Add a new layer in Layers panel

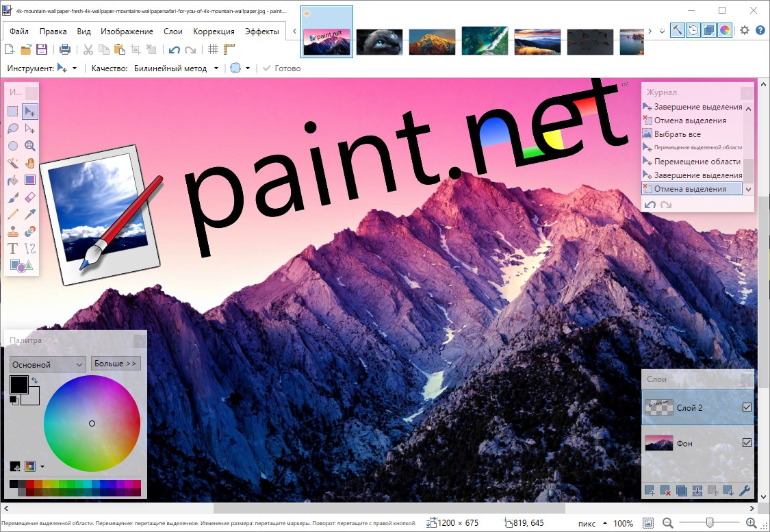click(x=650, y=490)
